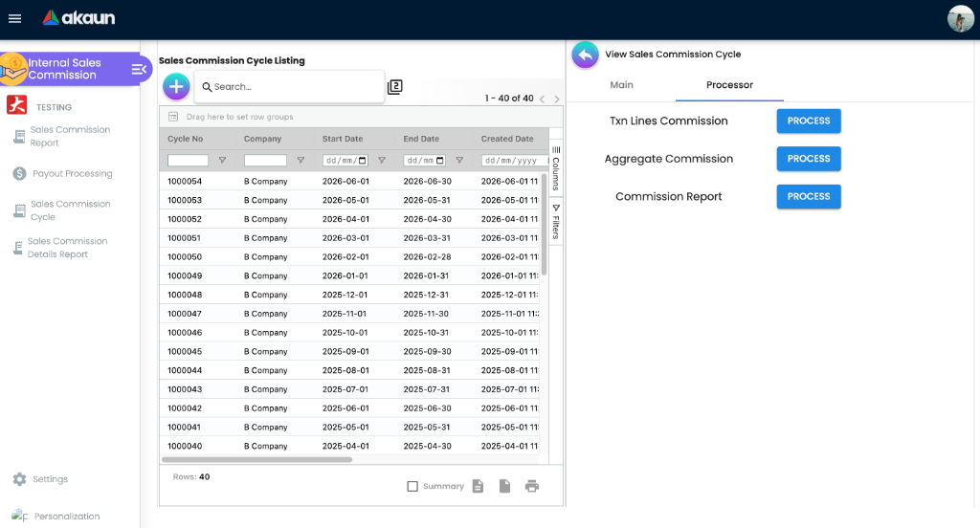Switch to the Processor tab

(729, 85)
